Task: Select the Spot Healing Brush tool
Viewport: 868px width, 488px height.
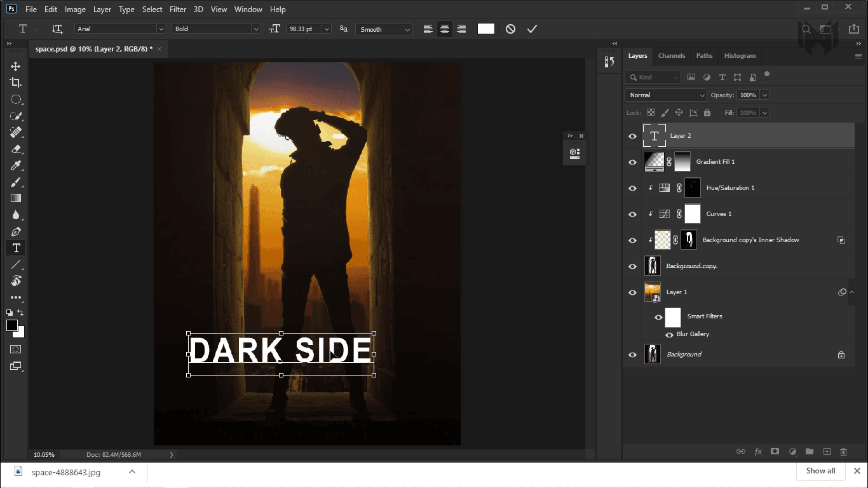Action: (x=16, y=132)
